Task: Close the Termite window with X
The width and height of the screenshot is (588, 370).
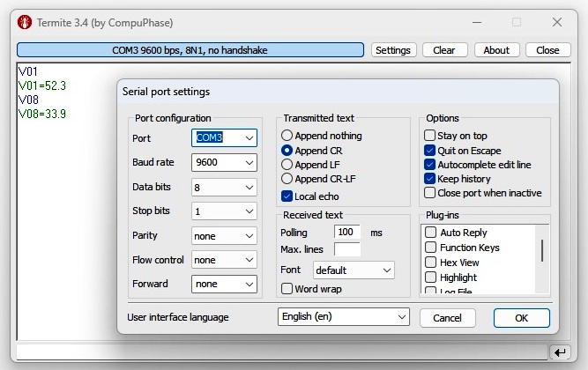Action: click(x=557, y=23)
